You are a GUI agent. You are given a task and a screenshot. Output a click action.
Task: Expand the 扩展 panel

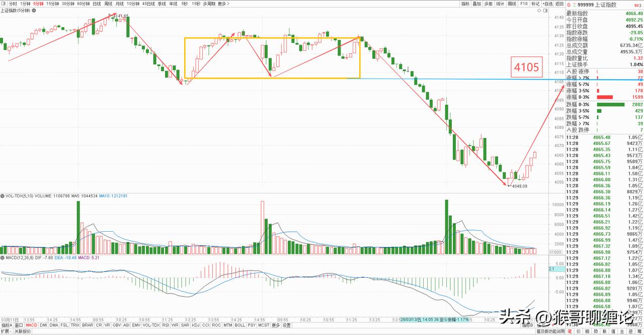(x=6, y=331)
